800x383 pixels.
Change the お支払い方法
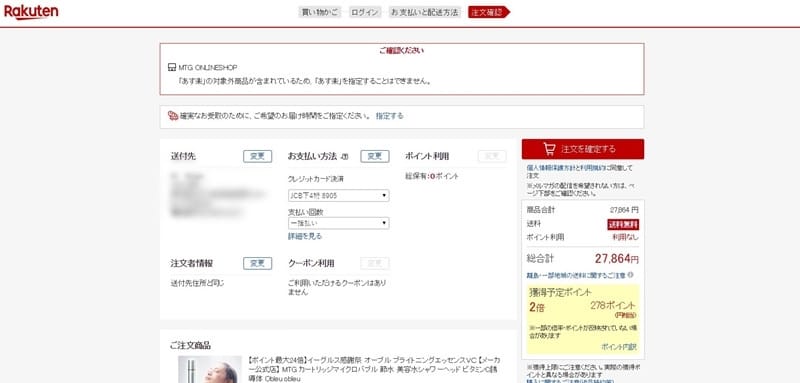[x=375, y=157]
